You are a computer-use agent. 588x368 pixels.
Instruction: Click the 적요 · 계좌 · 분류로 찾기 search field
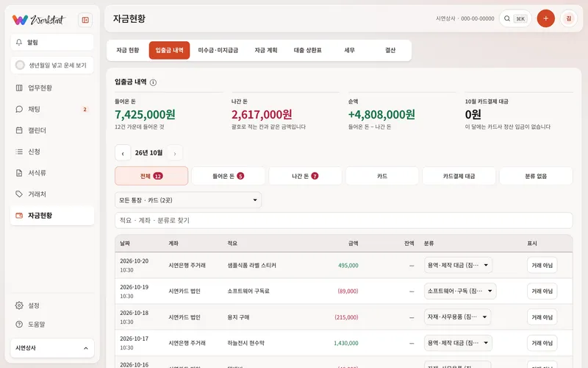click(343, 220)
